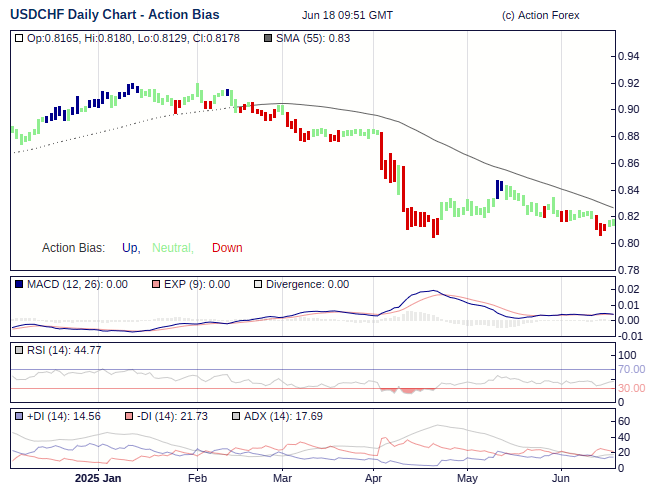Select the 'Down' Action Bias label
Image resolution: width=650 pixels, height=489 pixels.
(227, 248)
